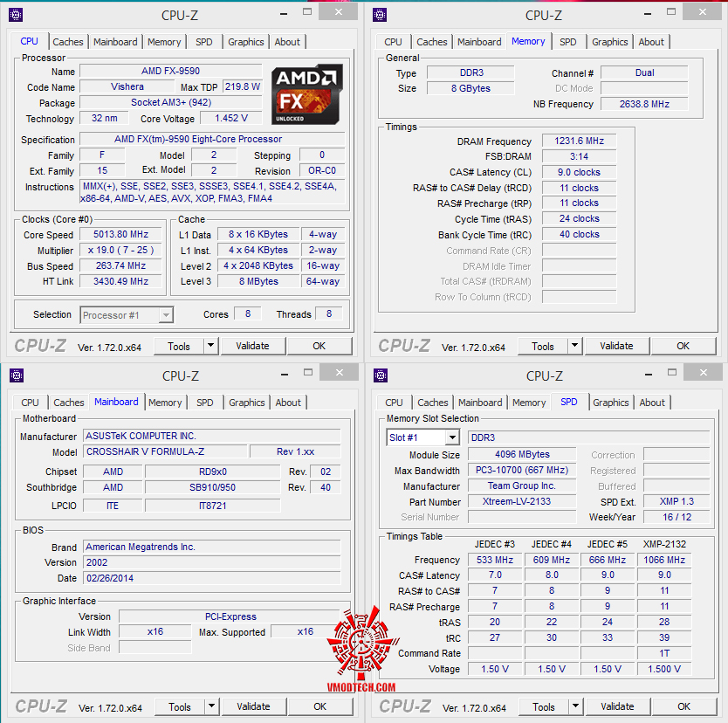
Task: Open Graphics tab in Memory window
Action: [x=609, y=42]
